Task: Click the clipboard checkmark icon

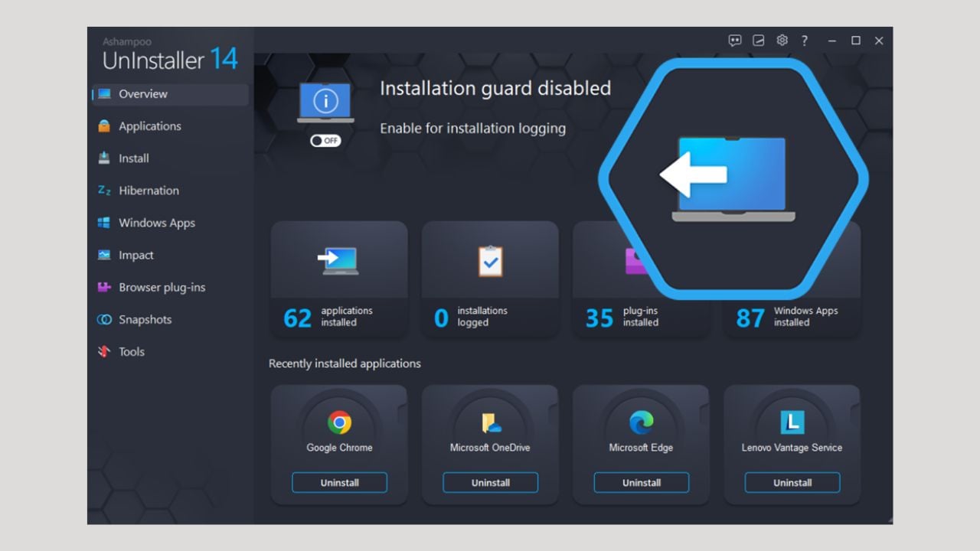Action: (x=490, y=261)
